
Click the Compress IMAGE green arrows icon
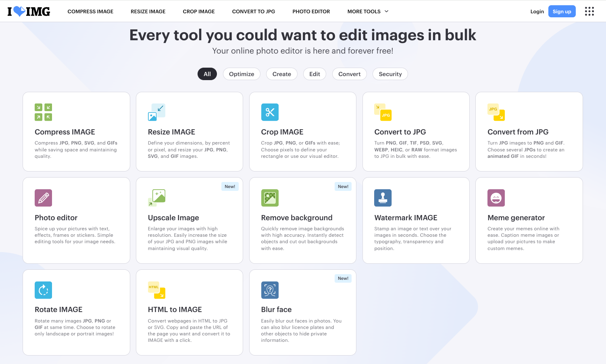click(43, 112)
